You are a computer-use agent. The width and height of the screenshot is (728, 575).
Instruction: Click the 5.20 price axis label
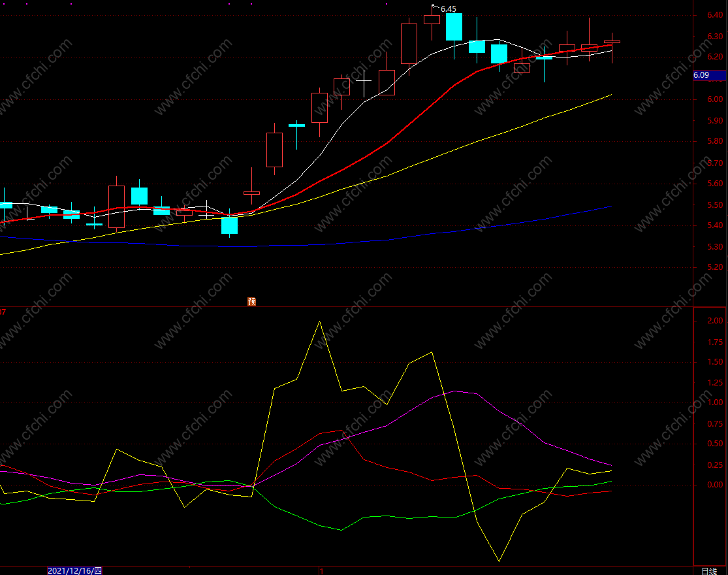pos(715,267)
